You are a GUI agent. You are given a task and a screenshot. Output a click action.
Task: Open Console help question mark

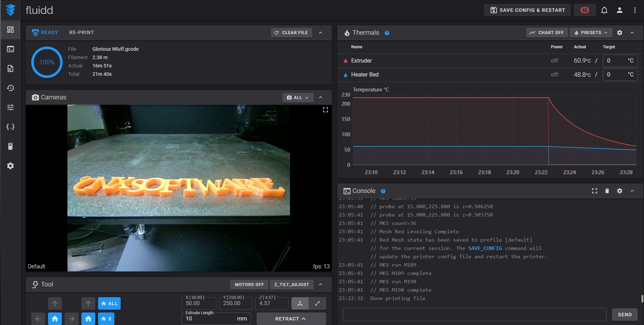point(383,191)
